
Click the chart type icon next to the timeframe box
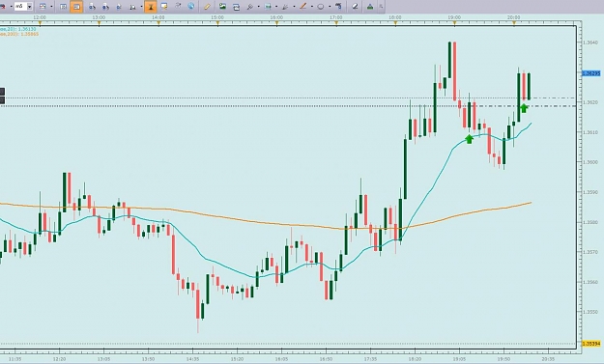[43, 6]
